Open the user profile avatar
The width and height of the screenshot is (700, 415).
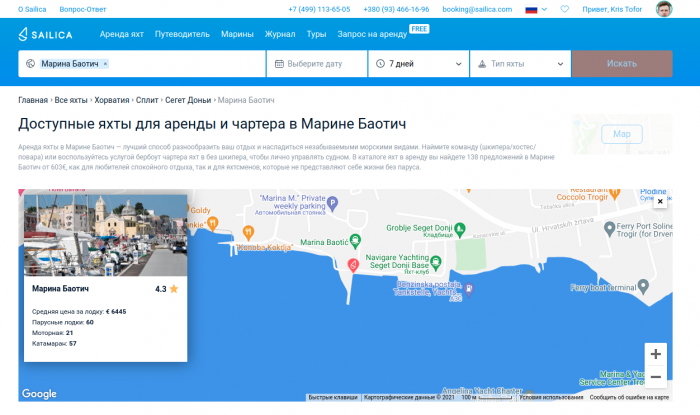coord(664,9)
